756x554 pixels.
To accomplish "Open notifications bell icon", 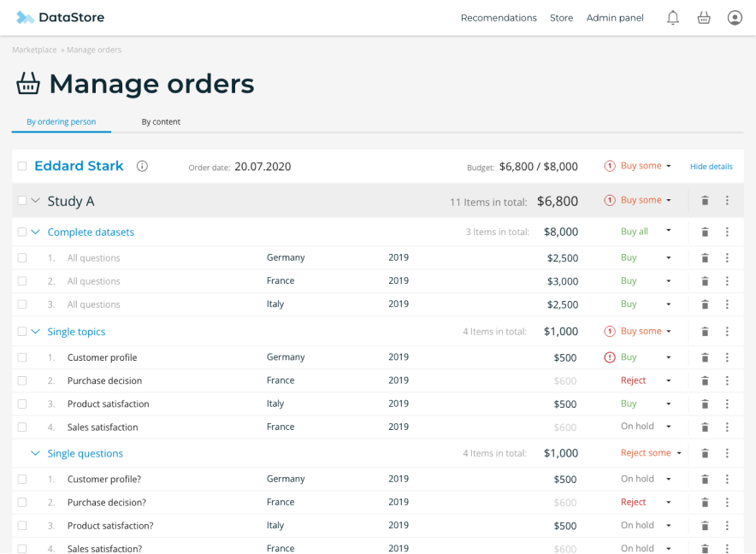I will (672, 18).
